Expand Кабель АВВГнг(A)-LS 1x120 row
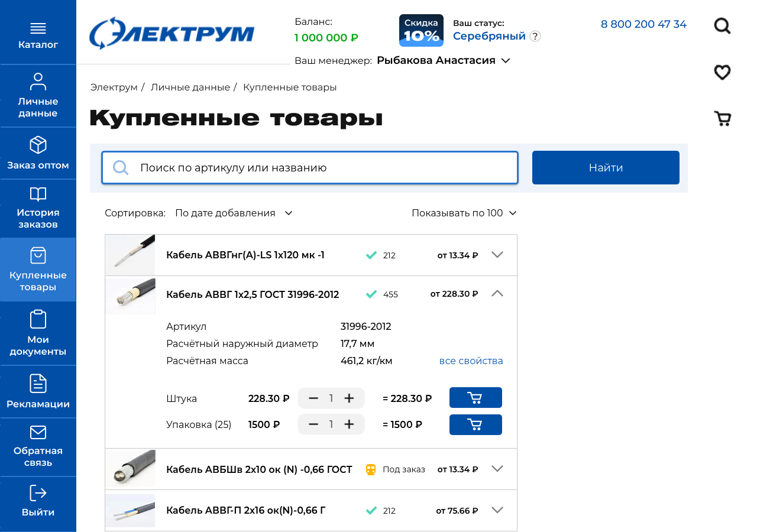The image size is (757, 532). (x=497, y=255)
